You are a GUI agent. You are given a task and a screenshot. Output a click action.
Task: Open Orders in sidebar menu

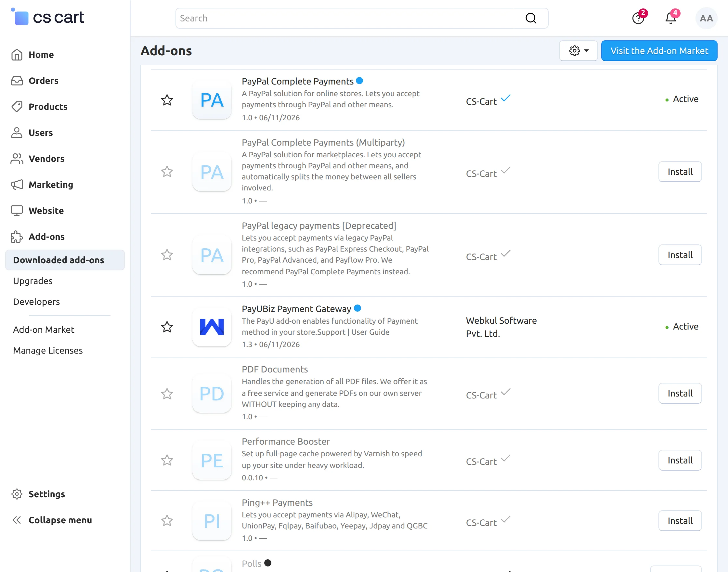point(44,81)
